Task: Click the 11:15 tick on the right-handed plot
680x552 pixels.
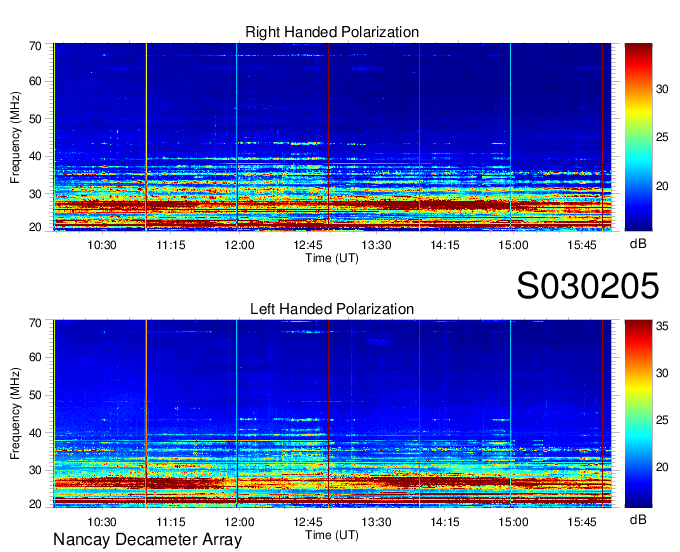Action: (170, 245)
